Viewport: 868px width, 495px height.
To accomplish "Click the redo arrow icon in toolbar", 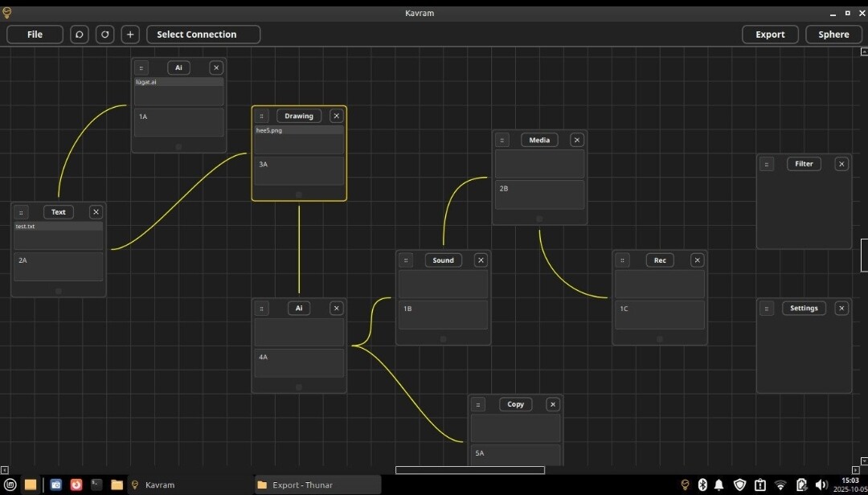I will [104, 35].
